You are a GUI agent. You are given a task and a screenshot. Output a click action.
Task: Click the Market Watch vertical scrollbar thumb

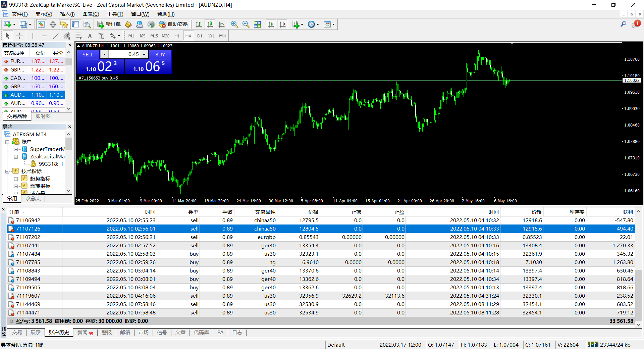click(69, 62)
